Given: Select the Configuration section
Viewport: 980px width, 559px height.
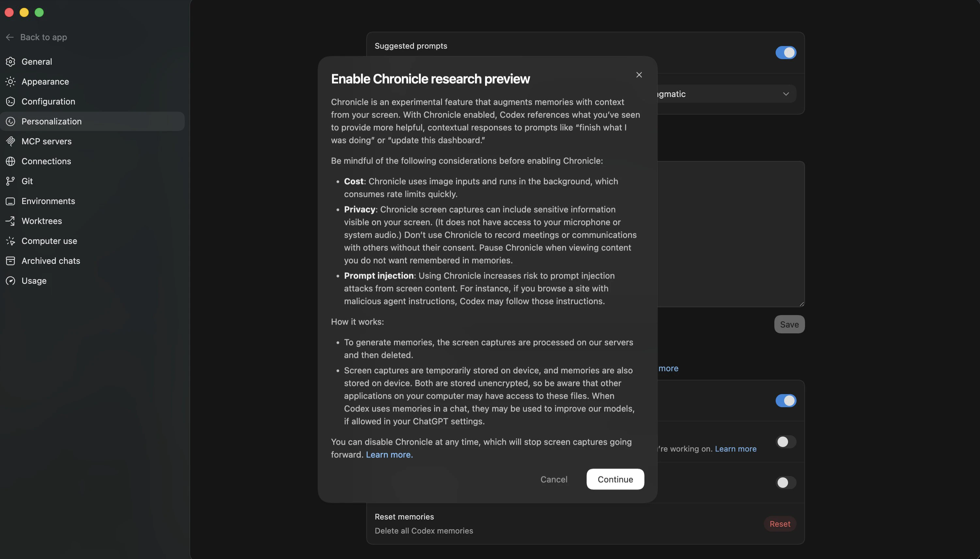Looking at the screenshot, I should [48, 101].
